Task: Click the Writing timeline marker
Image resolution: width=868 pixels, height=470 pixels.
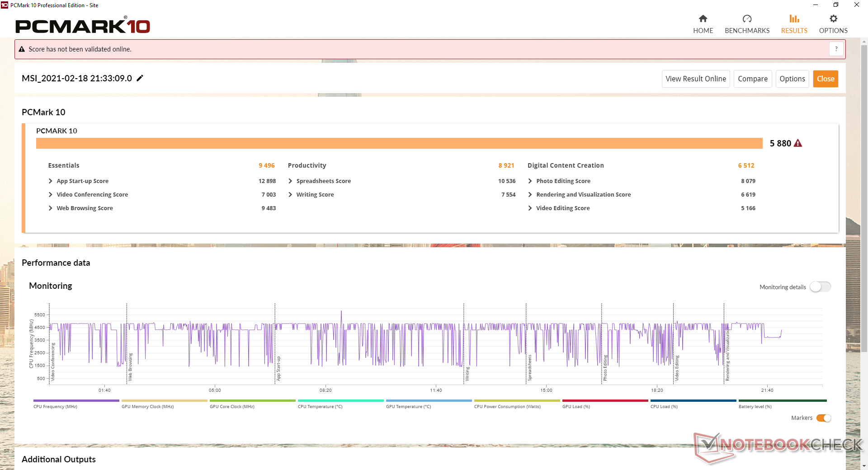Action: point(467,374)
